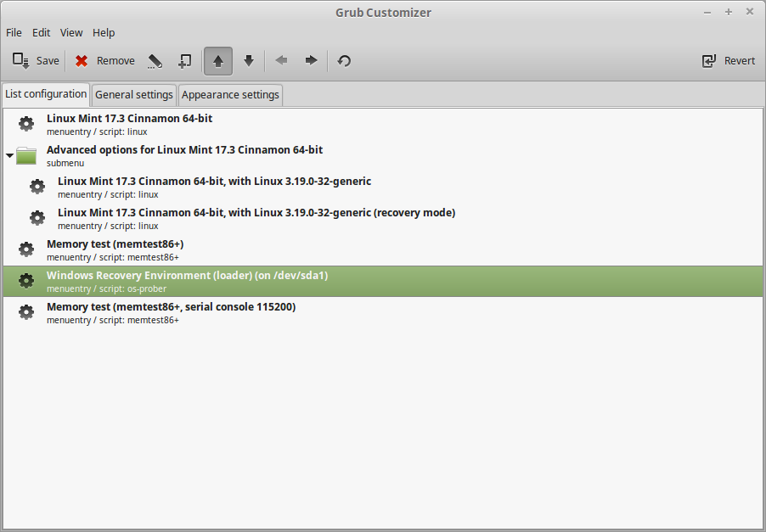Viewport: 766px width, 532px height.
Task: Switch to the General settings tab
Action: coord(134,95)
